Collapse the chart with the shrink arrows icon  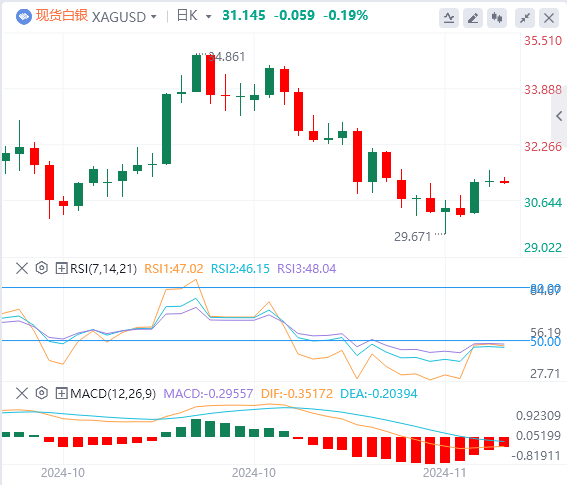(525, 18)
